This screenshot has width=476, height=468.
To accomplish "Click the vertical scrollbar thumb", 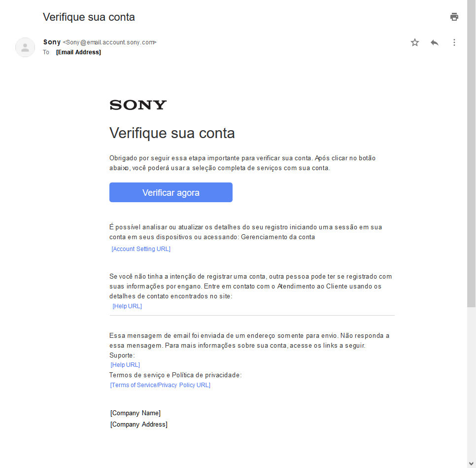I will [472, 153].
